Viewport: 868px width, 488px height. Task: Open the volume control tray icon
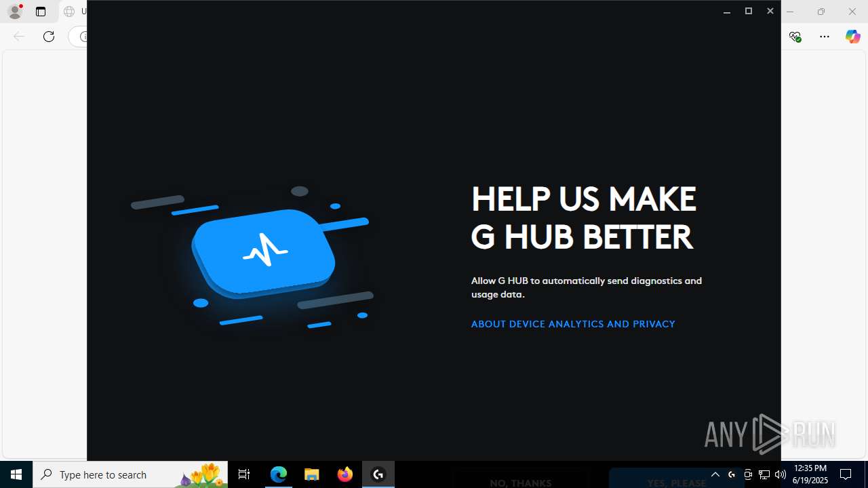point(781,474)
